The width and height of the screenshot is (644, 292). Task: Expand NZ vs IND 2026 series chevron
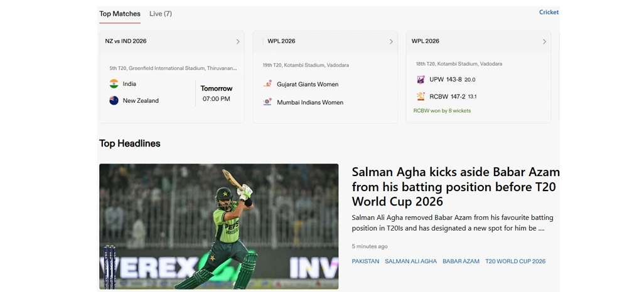(238, 41)
